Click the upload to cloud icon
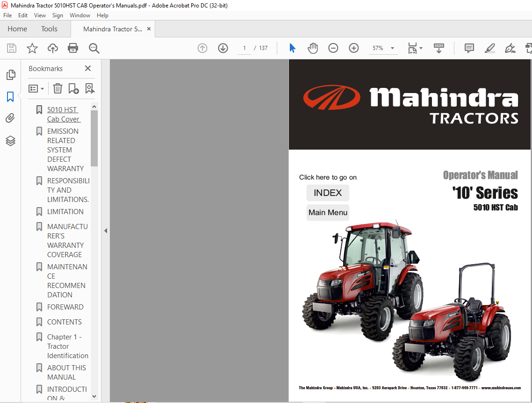 pos(52,48)
